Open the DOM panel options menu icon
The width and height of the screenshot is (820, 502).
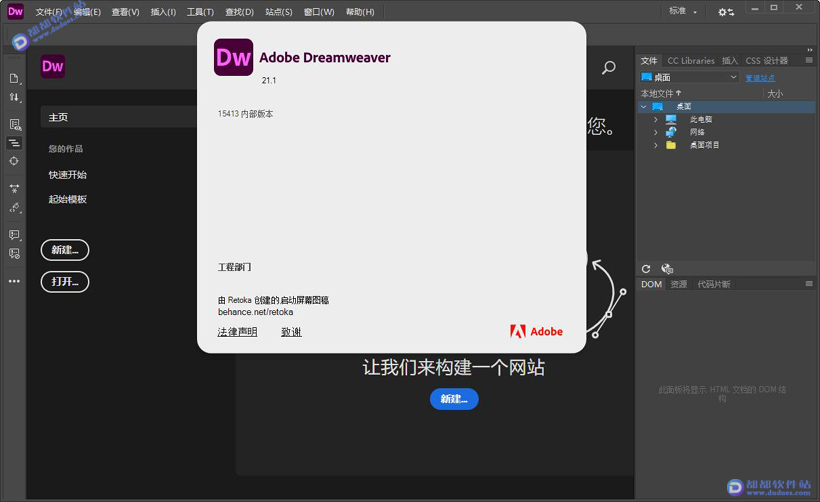click(x=809, y=284)
